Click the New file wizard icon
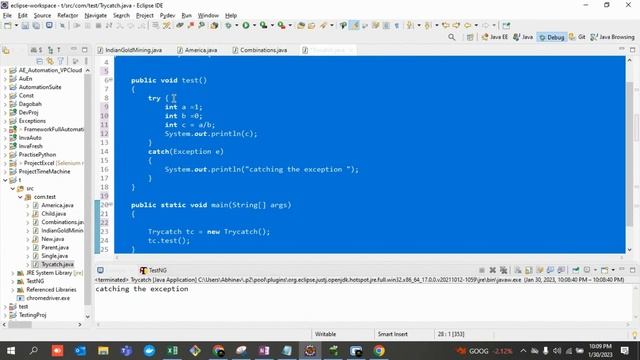640x360 pixels. coord(7,25)
